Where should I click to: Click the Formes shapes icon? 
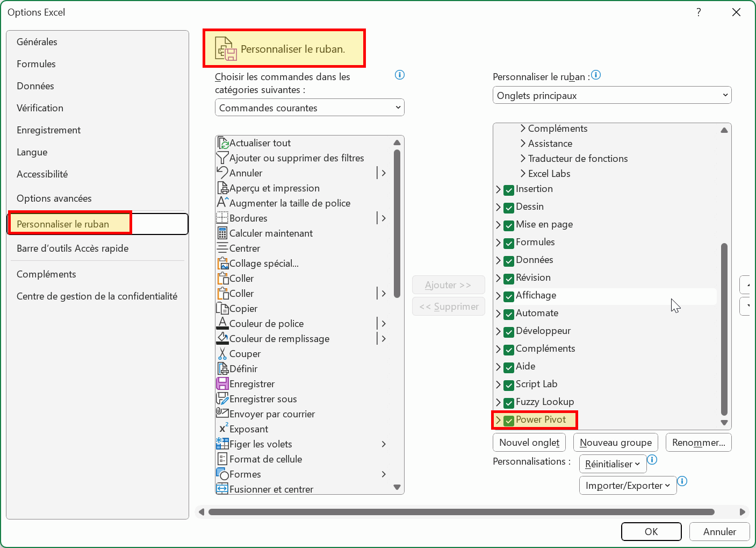(x=222, y=474)
